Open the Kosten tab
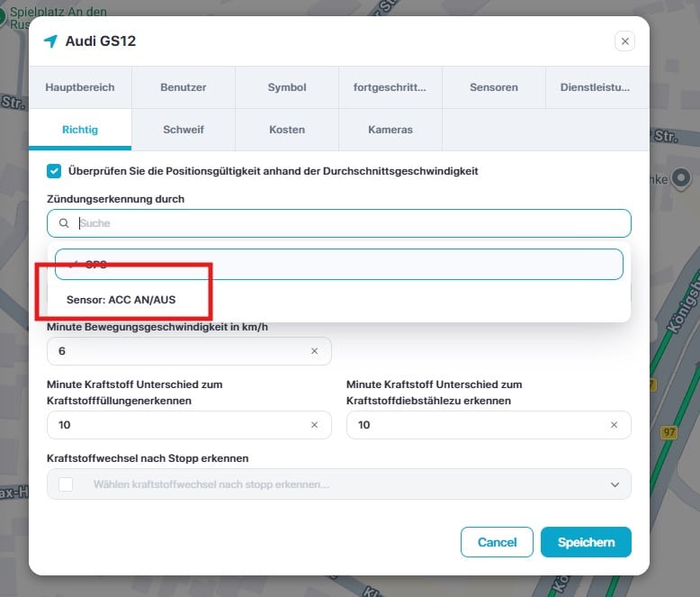The height and width of the screenshot is (597, 700). 286,130
